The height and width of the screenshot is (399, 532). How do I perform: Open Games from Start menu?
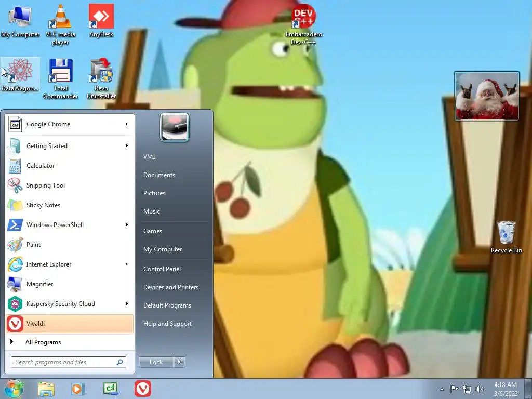[x=153, y=231]
